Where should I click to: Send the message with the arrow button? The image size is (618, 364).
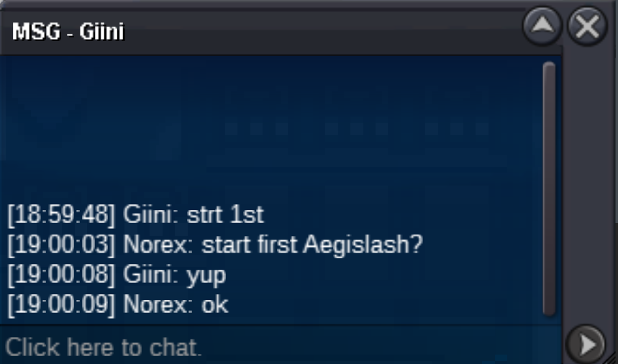(586, 345)
